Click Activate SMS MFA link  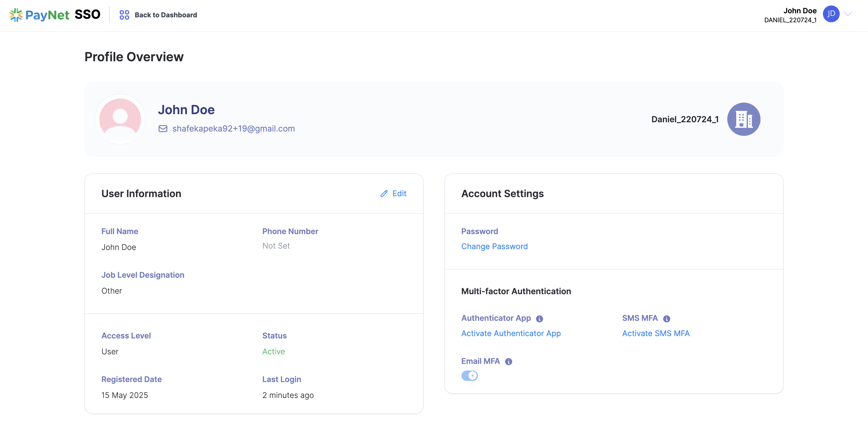click(x=656, y=333)
